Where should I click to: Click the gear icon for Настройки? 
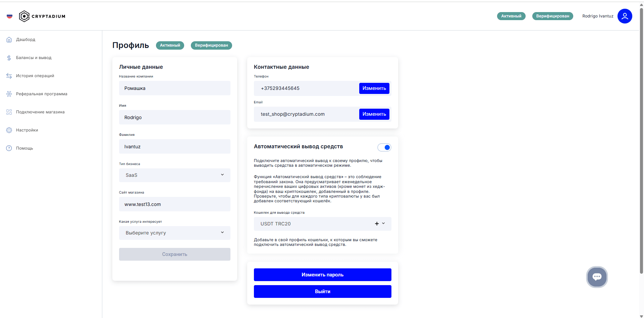9,130
